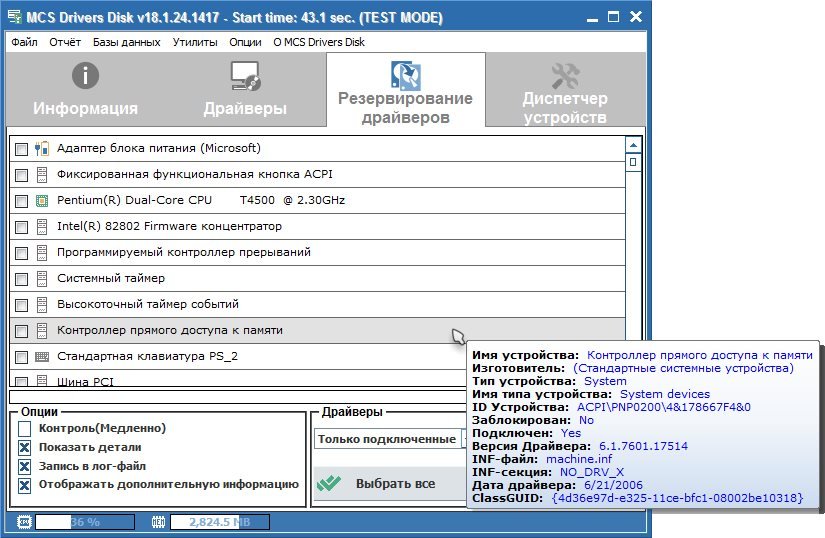This screenshot has height=538, width=825.
Task: Open the Утилиты menu
Action: tap(195, 42)
